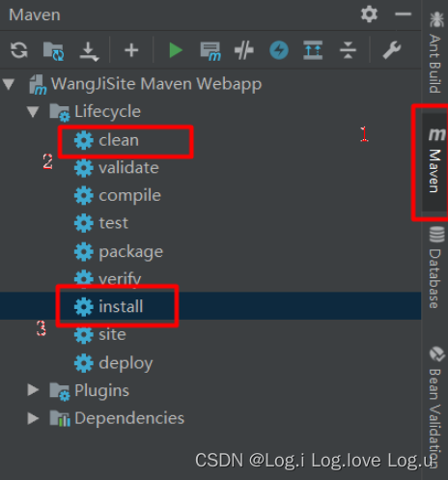This screenshot has height=480, width=448.
Task: Expand the Dependencies node
Action: pyautogui.click(x=33, y=418)
